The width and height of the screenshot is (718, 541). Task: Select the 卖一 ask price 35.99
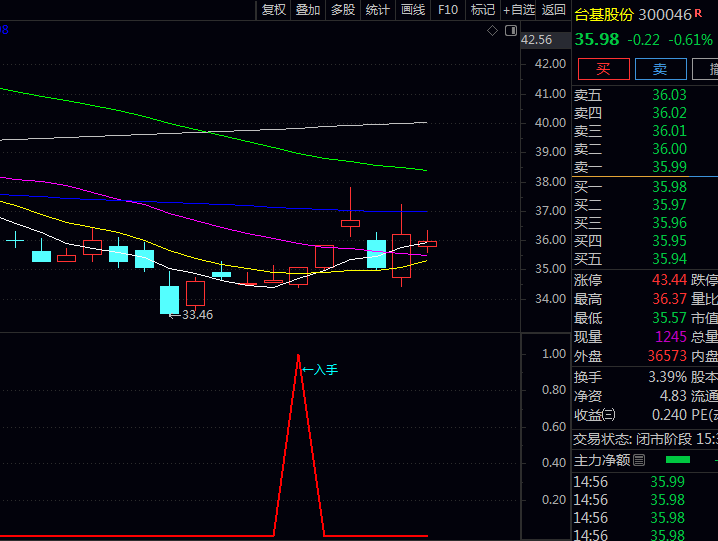pos(669,167)
